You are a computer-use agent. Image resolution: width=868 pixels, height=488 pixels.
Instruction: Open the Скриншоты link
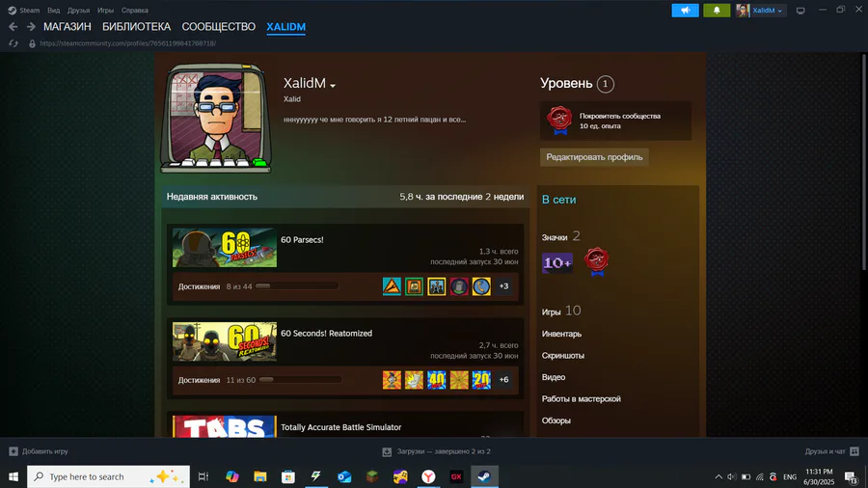(563, 355)
